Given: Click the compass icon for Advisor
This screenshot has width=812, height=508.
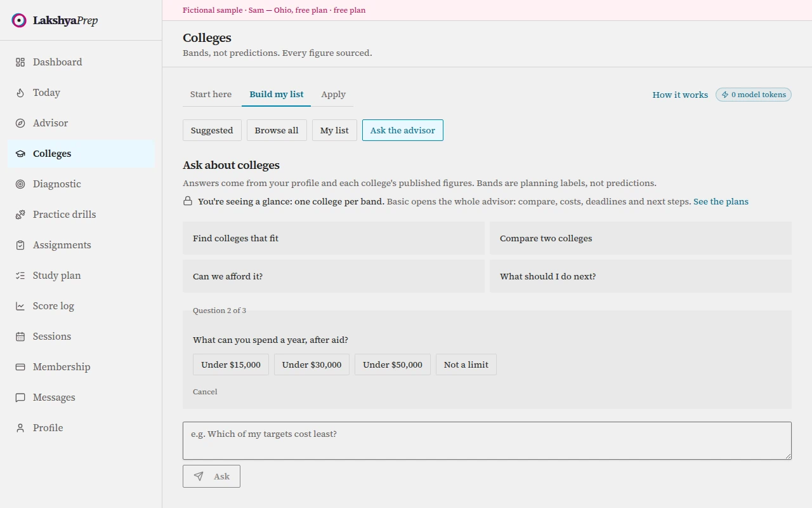Looking at the screenshot, I should click(20, 123).
